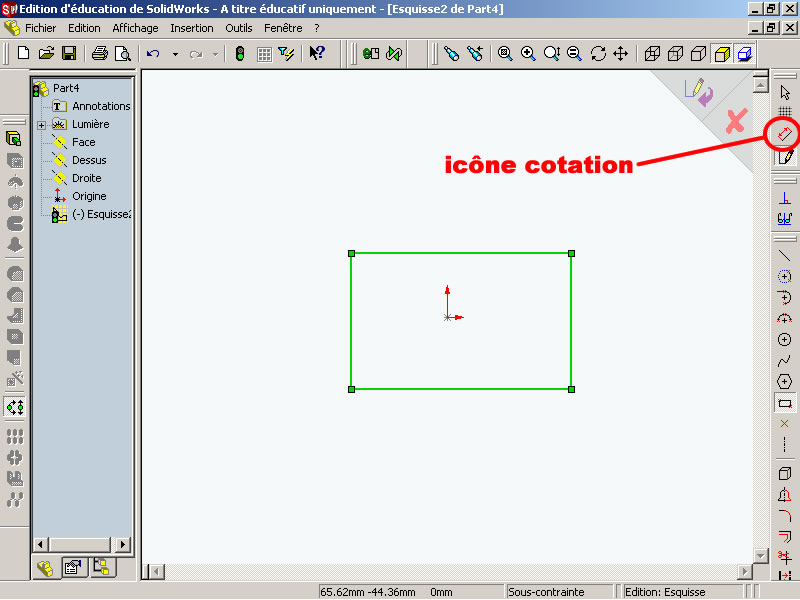Click the What's This help icon
This screenshot has height=600, width=800.
point(317,53)
